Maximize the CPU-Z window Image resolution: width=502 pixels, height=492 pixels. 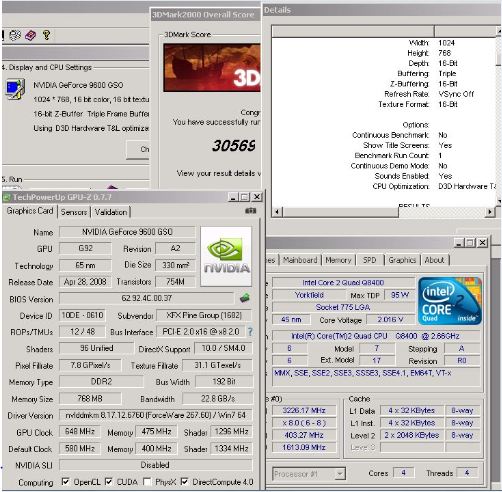click(470, 243)
